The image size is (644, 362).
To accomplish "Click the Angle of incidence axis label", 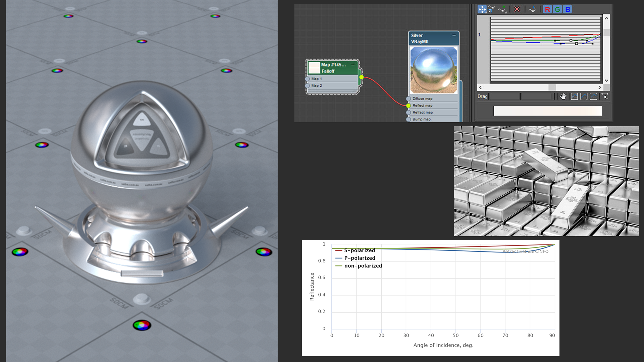I will pyautogui.click(x=443, y=345).
